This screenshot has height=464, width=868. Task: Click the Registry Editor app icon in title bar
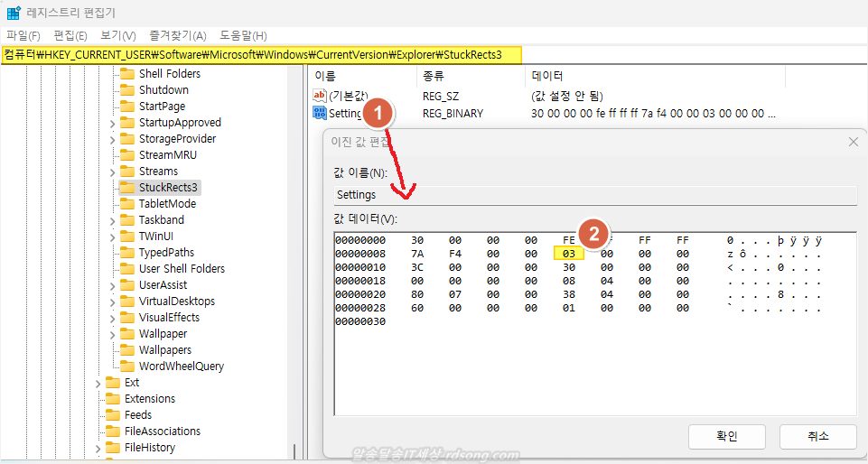pyautogui.click(x=14, y=13)
